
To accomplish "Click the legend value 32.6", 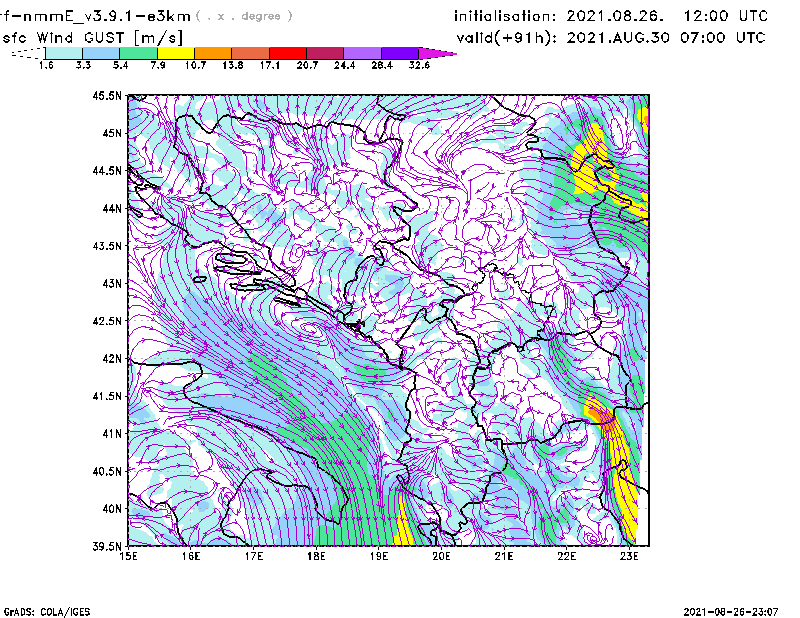I will (419, 65).
